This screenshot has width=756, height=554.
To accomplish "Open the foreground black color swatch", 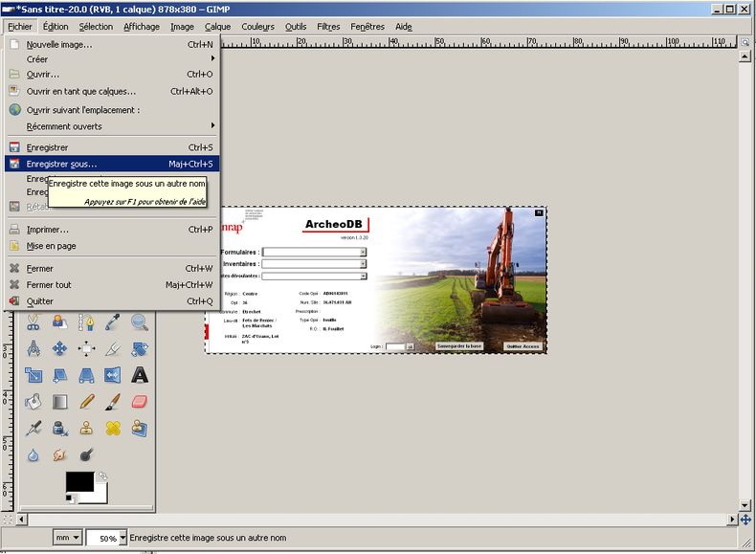I will coord(79,481).
